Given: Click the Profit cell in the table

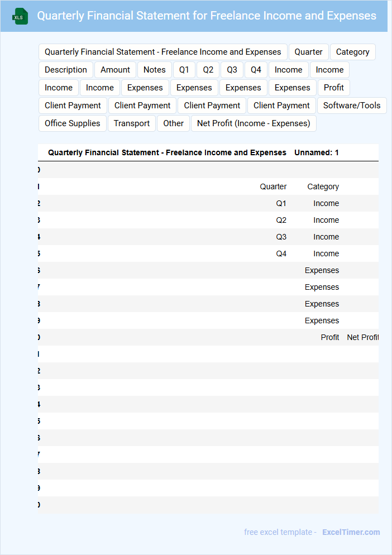Looking at the screenshot, I should click(329, 337).
